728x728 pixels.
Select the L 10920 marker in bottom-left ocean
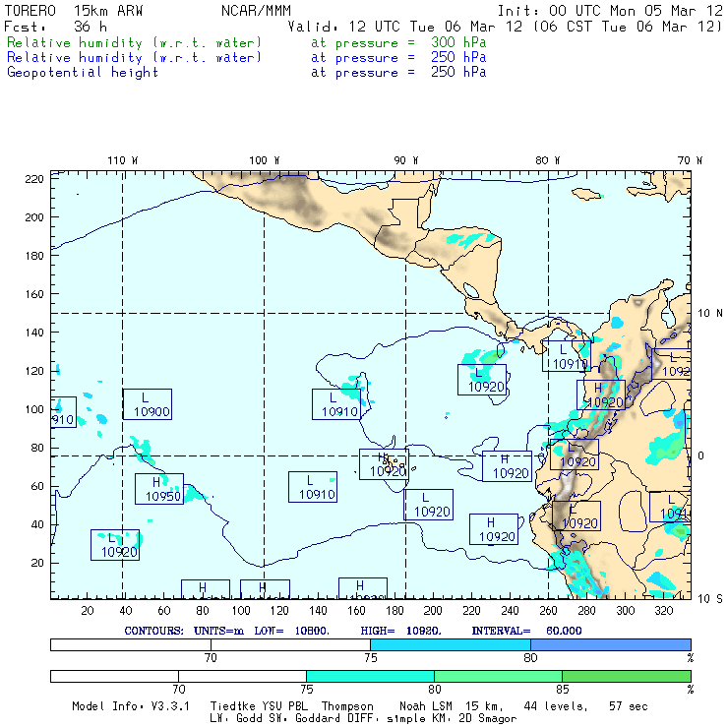click(x=114, y=545)
